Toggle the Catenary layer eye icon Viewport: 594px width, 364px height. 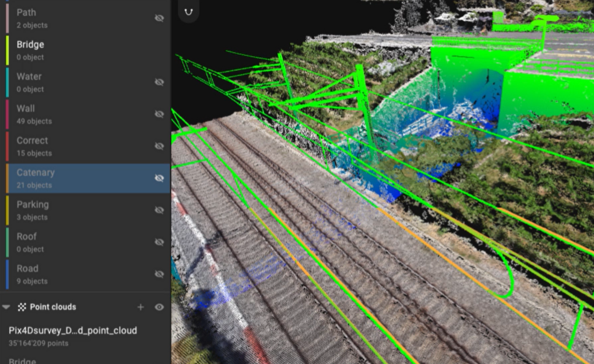point(159,178)
